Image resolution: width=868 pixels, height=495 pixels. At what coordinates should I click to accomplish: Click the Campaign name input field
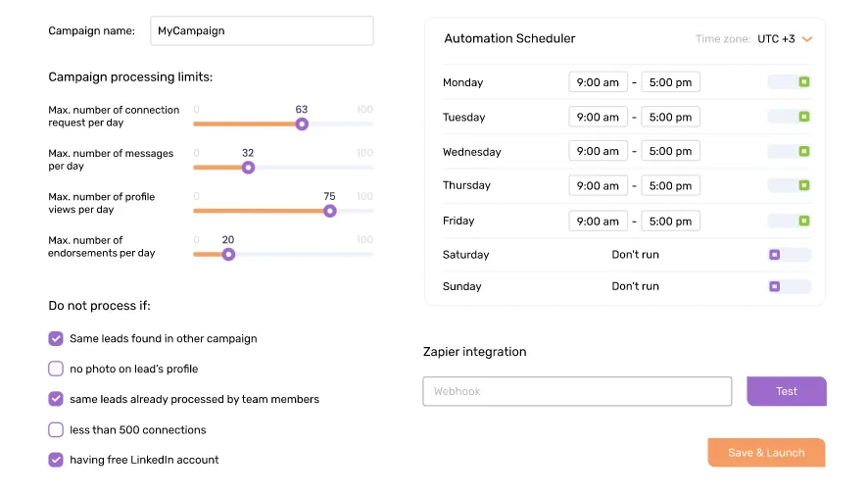click(262, 31)
